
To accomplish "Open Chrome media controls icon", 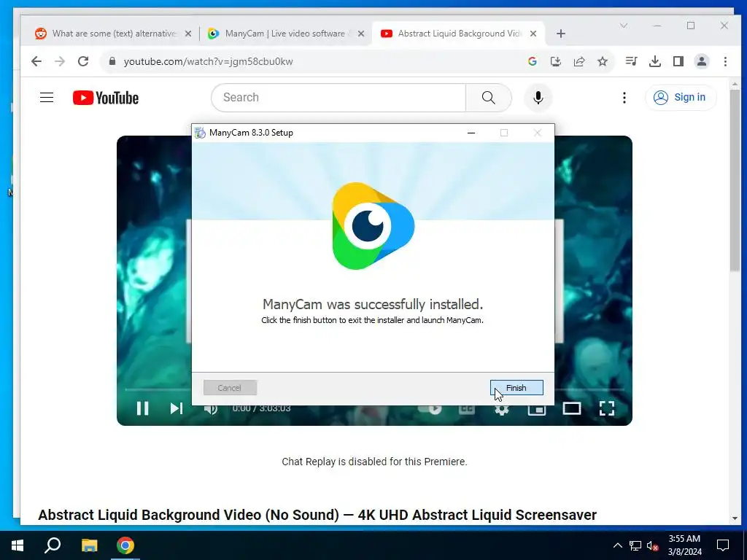I will tap(631, 61).
